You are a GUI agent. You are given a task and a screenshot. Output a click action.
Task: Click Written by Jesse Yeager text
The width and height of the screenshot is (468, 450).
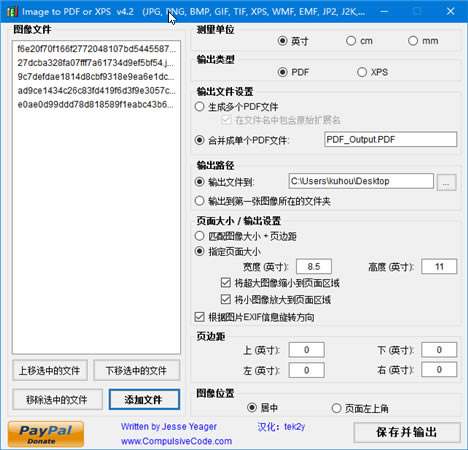click(x=169, y=427)
